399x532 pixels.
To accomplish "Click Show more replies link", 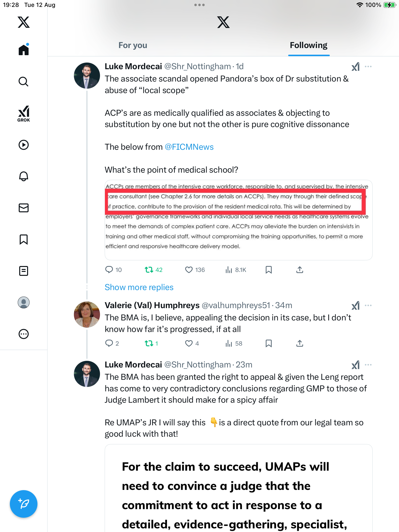I will (x=139, y=287).
